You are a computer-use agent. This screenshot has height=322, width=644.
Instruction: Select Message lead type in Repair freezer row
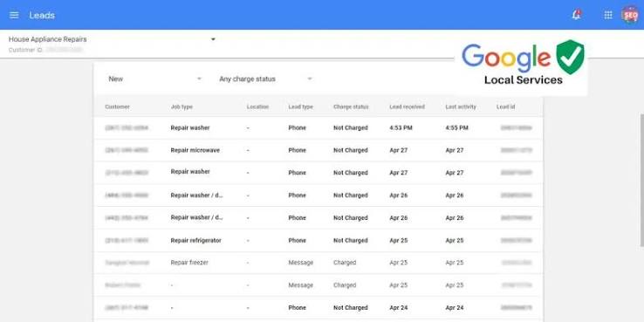click(301, 263)
